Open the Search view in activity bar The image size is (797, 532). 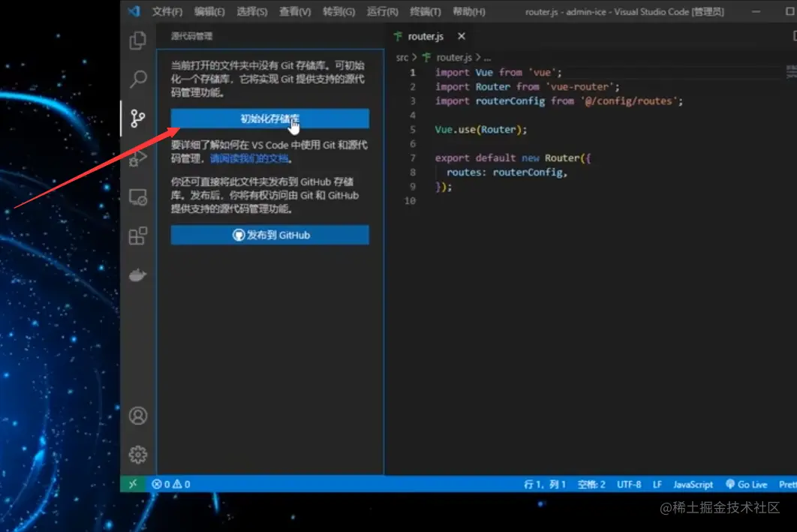pos(138,79)
